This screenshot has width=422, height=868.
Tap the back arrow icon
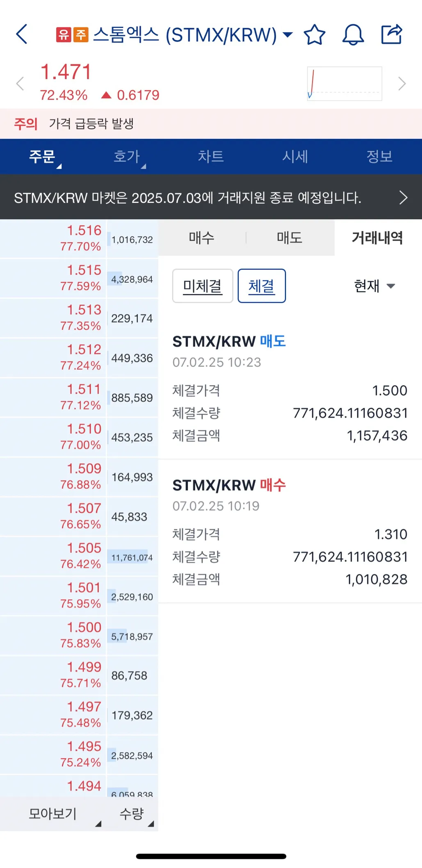click(x=22, y=34)
